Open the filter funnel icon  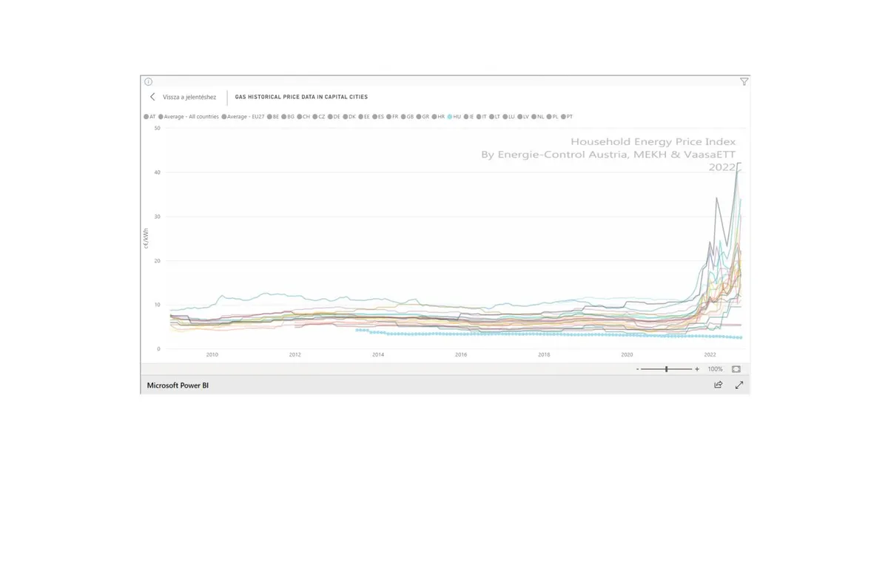pyautogui.click(x=744, y=82)
